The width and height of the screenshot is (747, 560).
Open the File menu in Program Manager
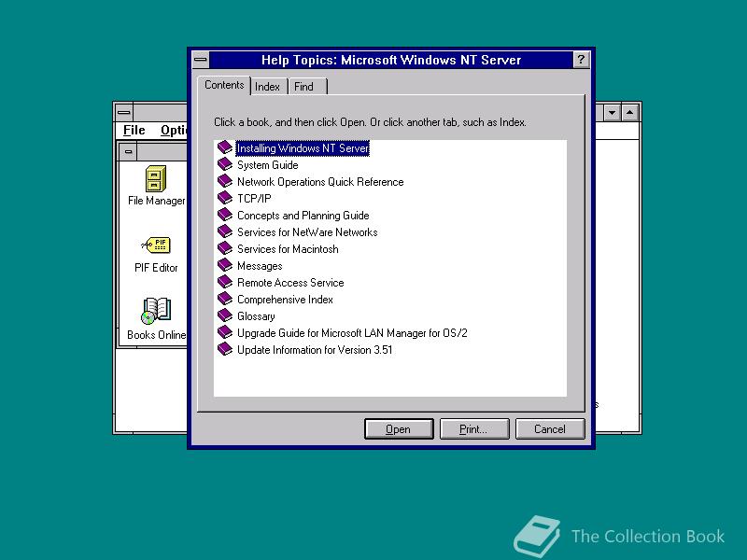[x=134, y=130]
